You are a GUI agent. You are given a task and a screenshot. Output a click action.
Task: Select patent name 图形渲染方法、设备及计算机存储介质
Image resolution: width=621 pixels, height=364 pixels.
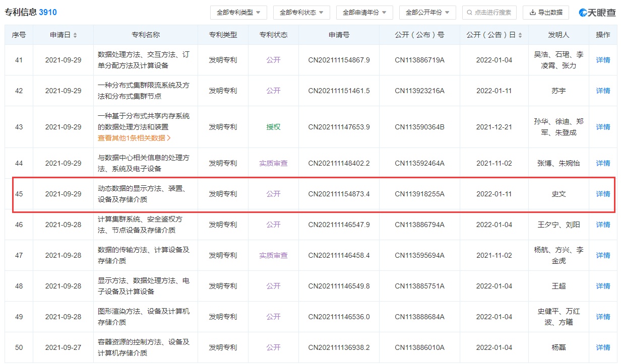144,317
